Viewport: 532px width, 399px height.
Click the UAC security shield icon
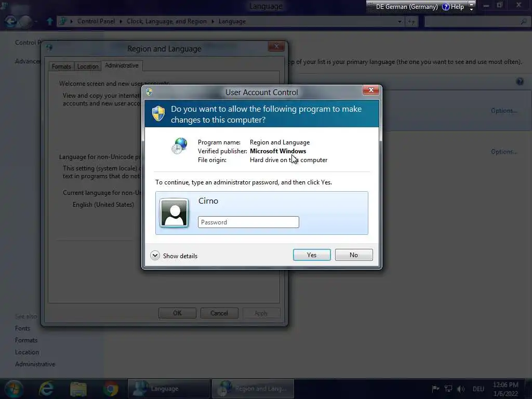pyautogui.click(x=158, y=114)
